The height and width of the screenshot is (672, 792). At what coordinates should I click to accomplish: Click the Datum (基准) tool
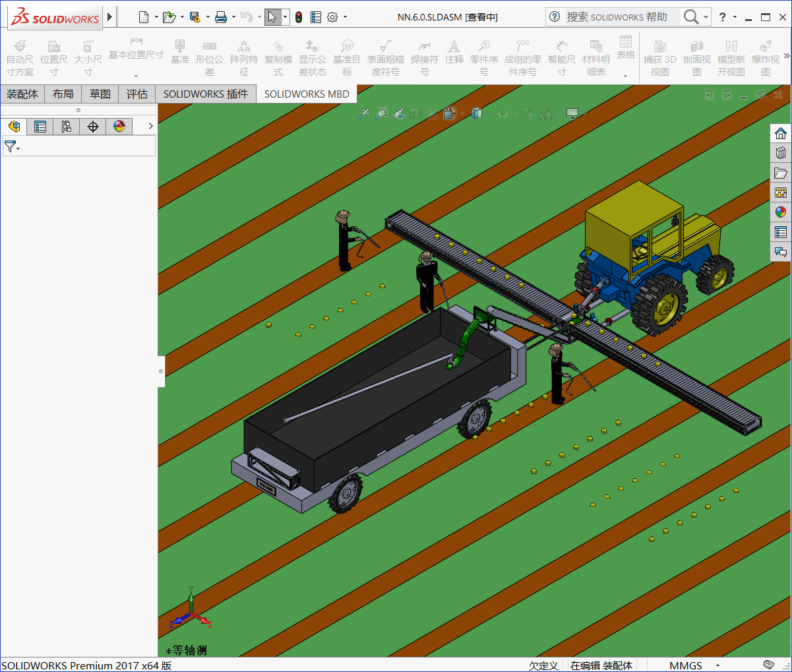tap(179, 52)
